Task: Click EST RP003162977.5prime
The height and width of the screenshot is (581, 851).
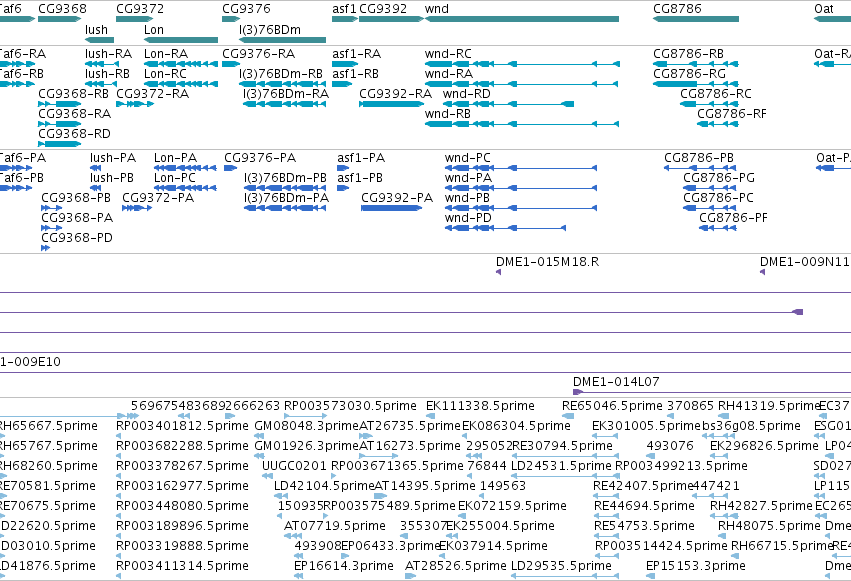Action: click(x=118, y=496)
